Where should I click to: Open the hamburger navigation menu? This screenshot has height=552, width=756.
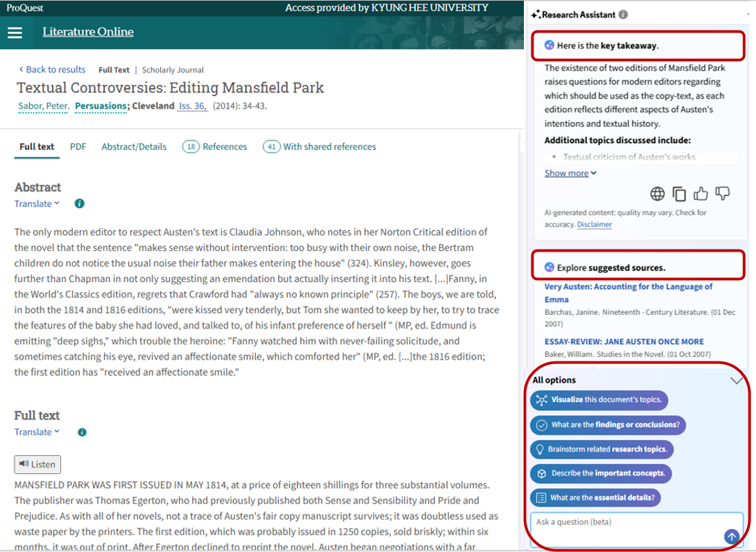point(15,33)
